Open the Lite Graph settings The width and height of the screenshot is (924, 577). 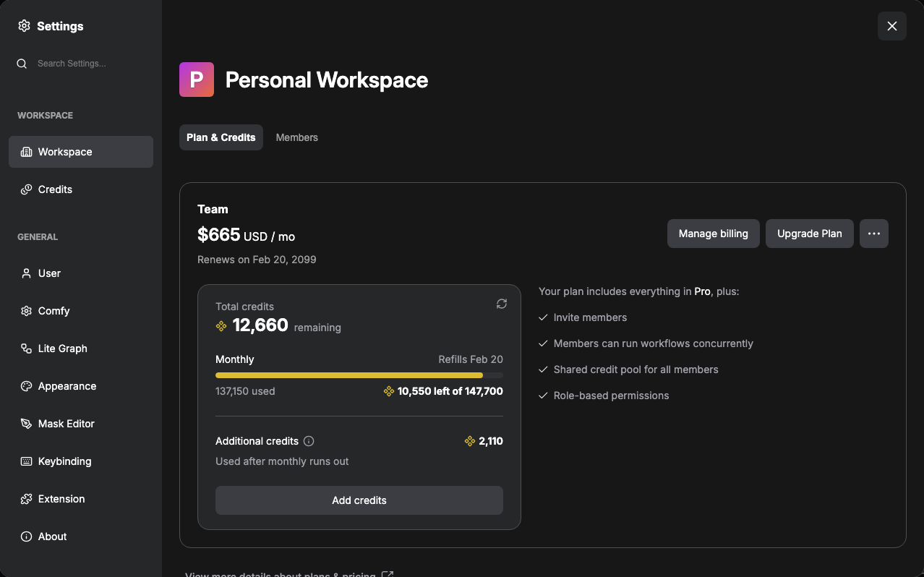click(81, 349)
